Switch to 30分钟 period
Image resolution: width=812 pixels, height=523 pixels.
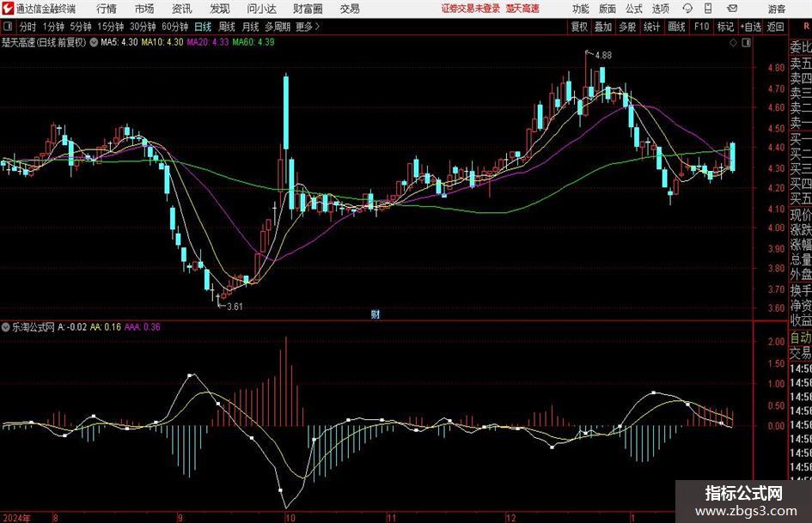143,27
